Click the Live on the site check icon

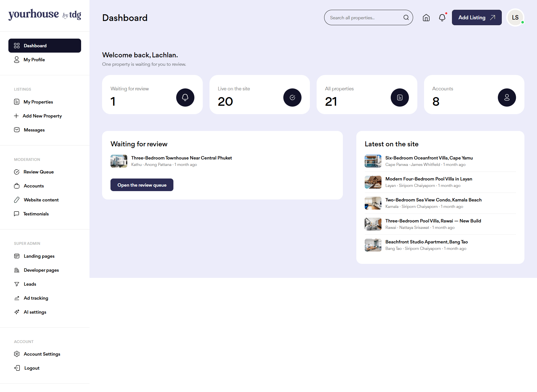[292, 97]
